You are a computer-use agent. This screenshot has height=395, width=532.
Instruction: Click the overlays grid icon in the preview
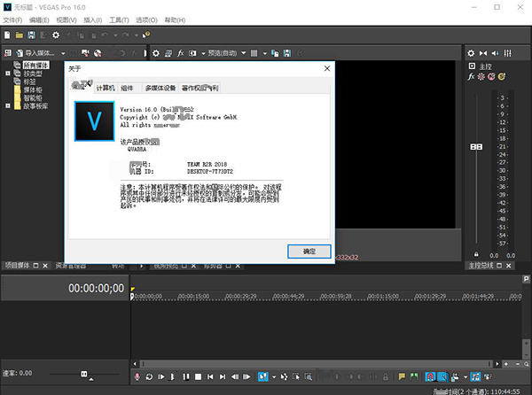(254, 53)
